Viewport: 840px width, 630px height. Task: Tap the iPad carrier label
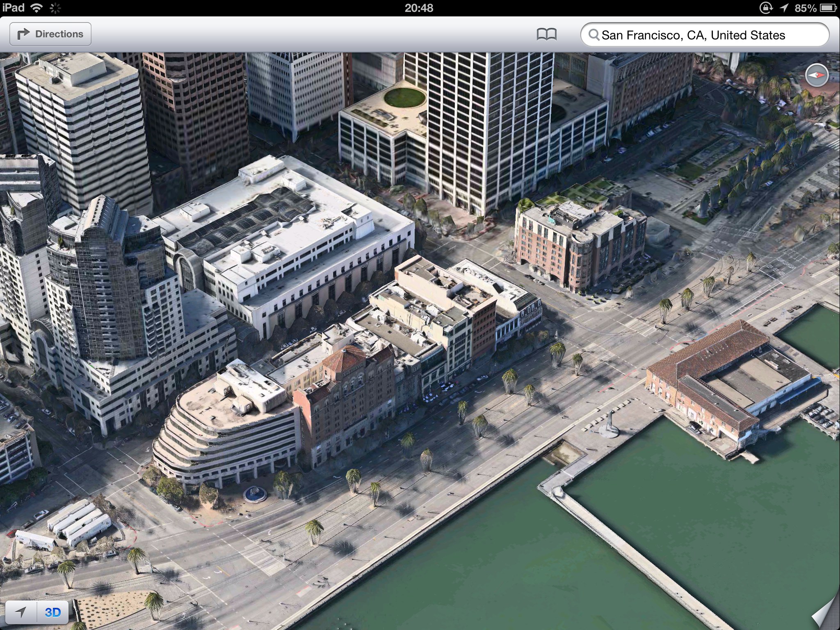(x=13, y=8)
